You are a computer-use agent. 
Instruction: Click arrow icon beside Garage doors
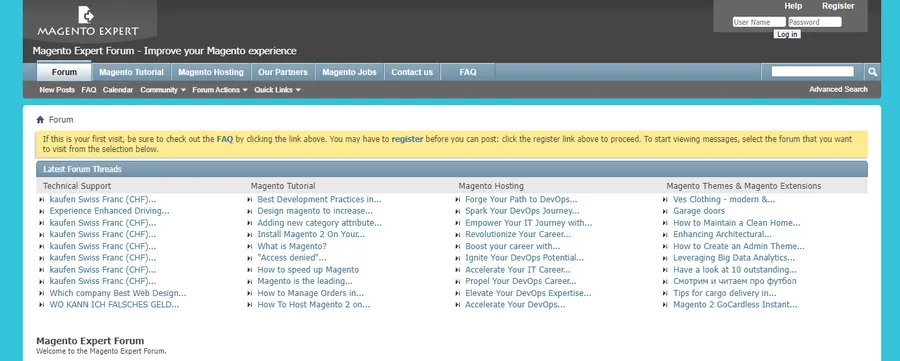(x=665, y=211)
